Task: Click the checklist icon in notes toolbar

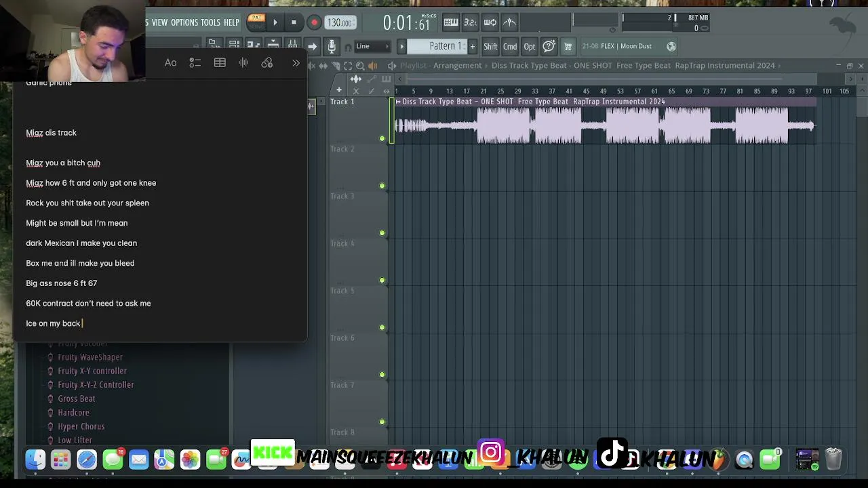Action: (195, 63)
